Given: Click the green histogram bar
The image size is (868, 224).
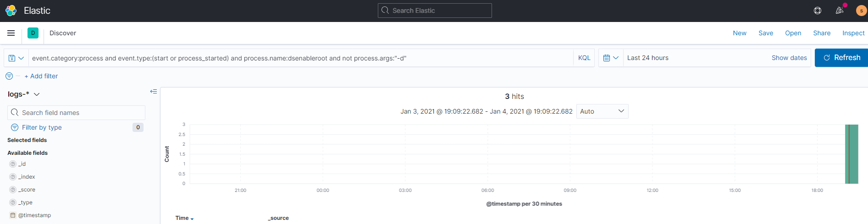Looking at the screenshot, I should pyautogui.click(x=851, y=154).
